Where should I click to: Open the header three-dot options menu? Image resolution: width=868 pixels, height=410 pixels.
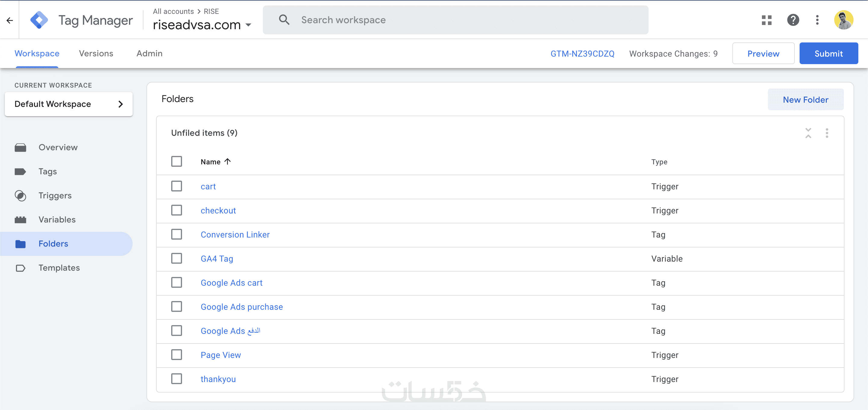pos(817,20)
